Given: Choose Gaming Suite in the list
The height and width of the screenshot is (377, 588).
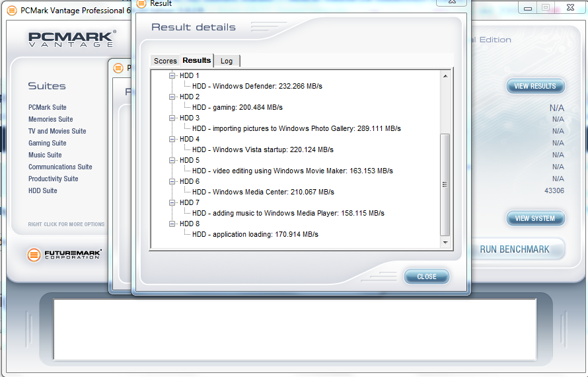Looking at the screenshot, I should (48, 143).
